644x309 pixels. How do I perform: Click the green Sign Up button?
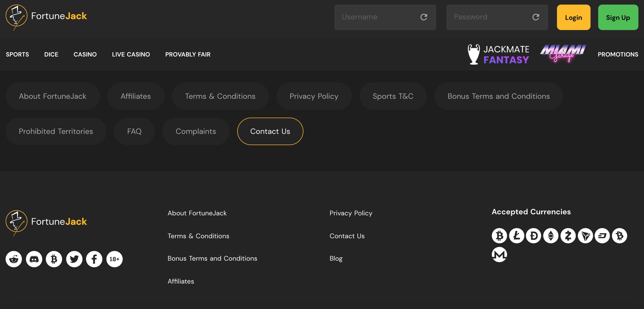tap(618, 17)
